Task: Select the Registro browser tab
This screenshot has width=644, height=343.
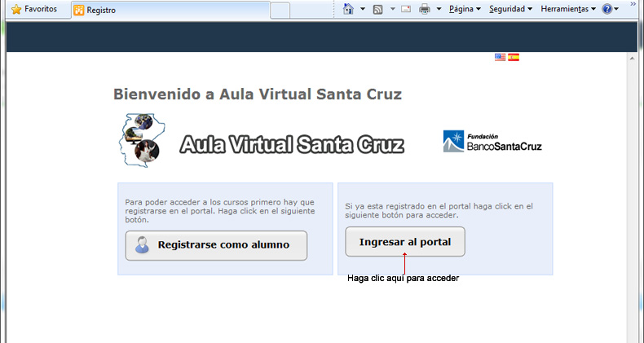Action: click(x=170, y=11)
